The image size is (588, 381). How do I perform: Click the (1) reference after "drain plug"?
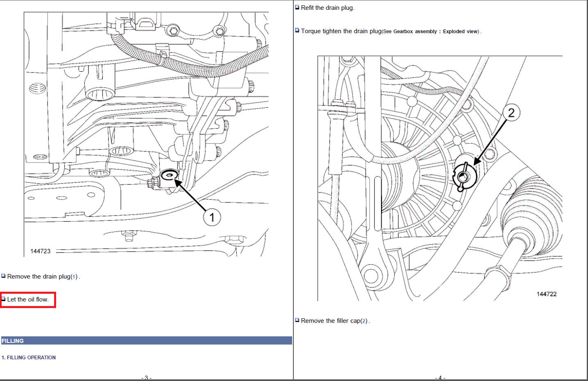click(74, 277)
